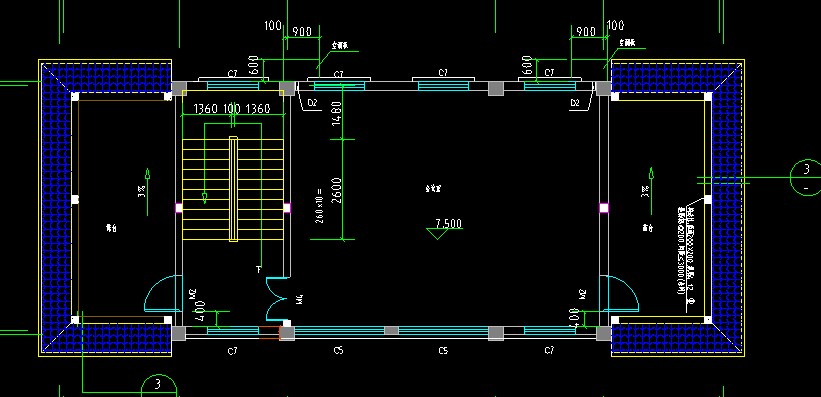The width and height of the screenshot is (821, 397).
Task: Select the small T label below the staircase
Action: click(258, 270)
